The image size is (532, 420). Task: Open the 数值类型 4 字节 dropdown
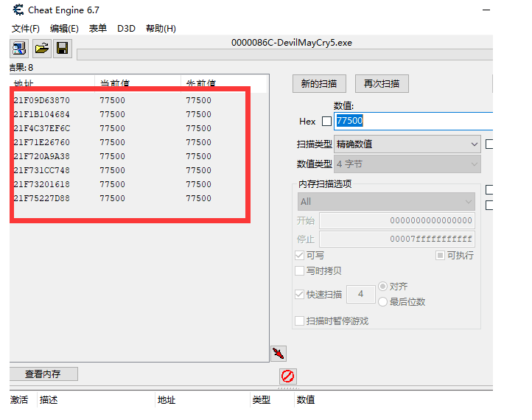(x=407, y=164)
